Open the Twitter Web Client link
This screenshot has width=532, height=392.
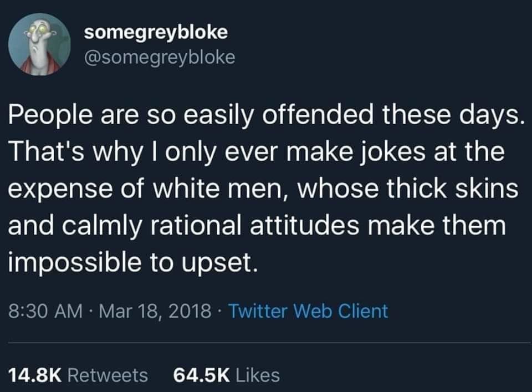[308, 311]
